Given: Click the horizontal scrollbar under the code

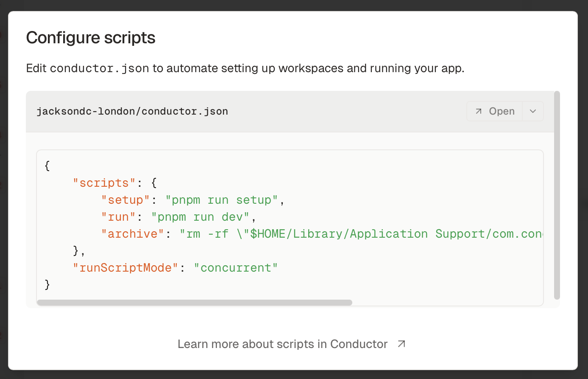Looking at the screenshot, I should (195, 303).
